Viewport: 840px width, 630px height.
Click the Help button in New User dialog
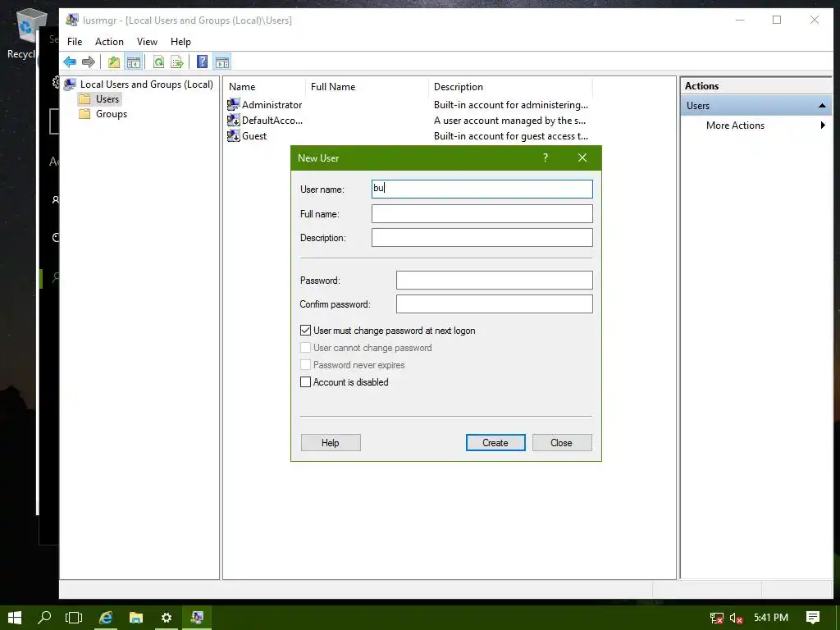point(331,442)
